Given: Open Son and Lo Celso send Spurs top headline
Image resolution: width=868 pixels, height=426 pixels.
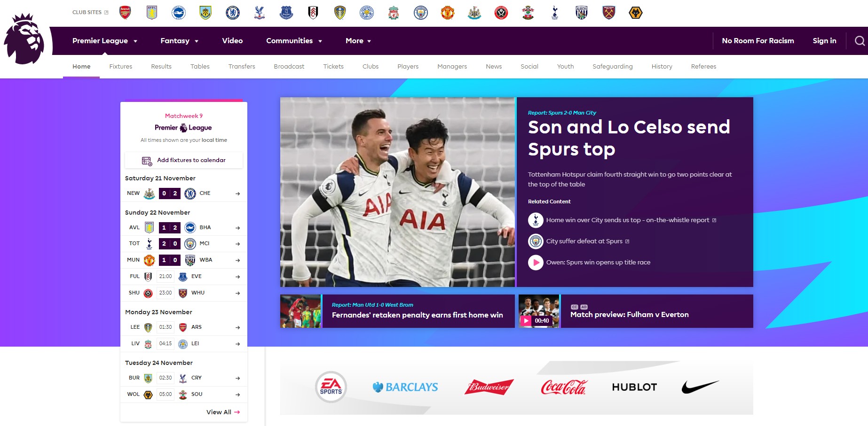Looking at the screenshot, I should (x=629, y=138).
